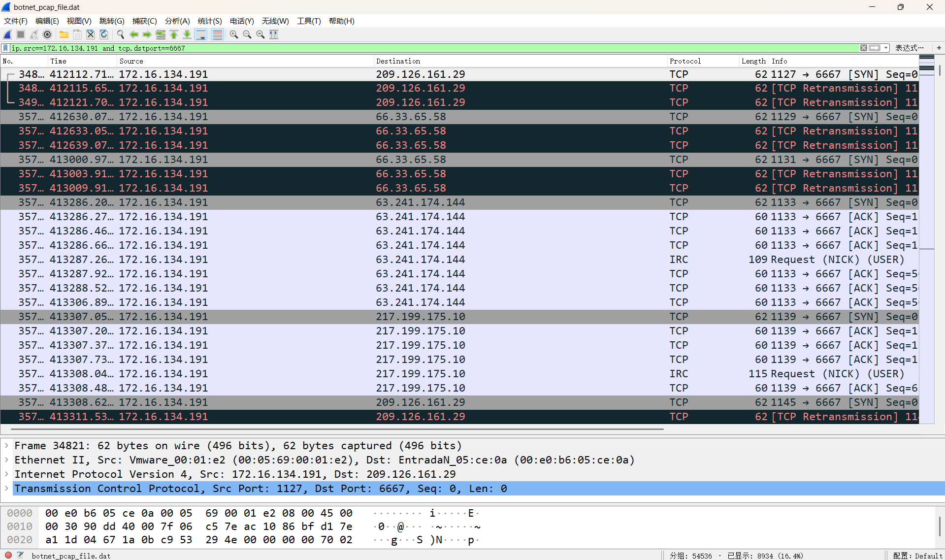This screenshot has width=945, height=560.
Task: Click the resize columns icon
Action: pyautogui.click(x=274, y=34)
